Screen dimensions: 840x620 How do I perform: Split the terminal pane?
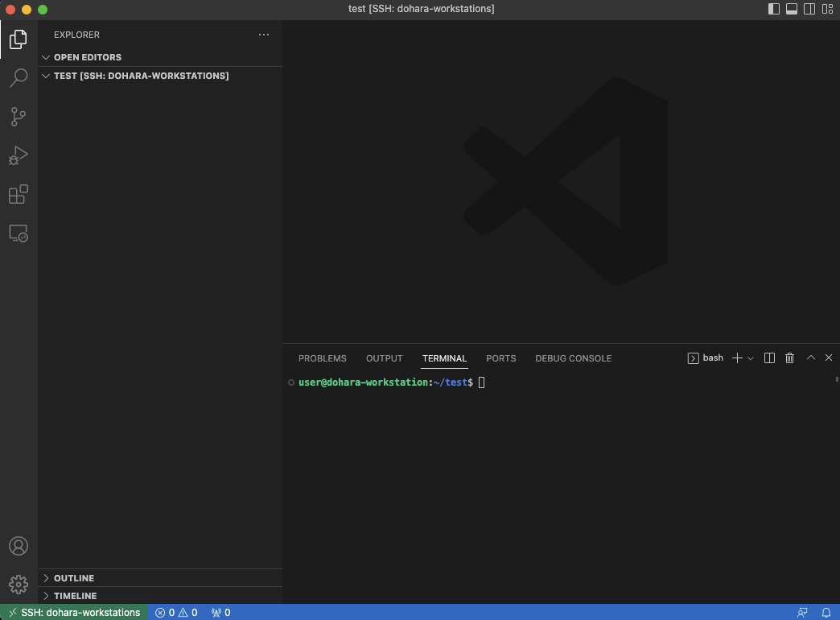769,358
